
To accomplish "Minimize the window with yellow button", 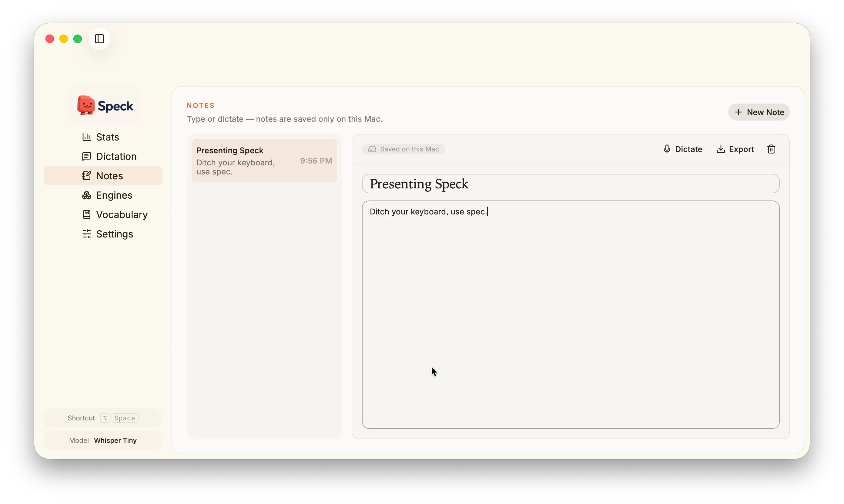I will 64,39.
